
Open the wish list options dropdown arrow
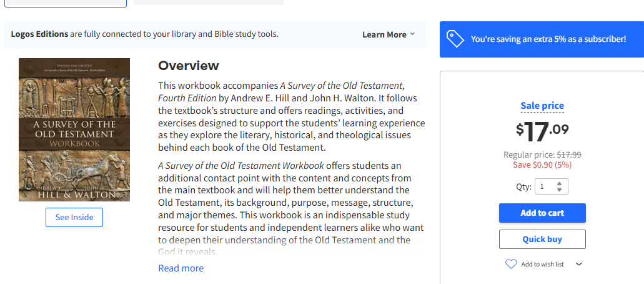[578, 264]
